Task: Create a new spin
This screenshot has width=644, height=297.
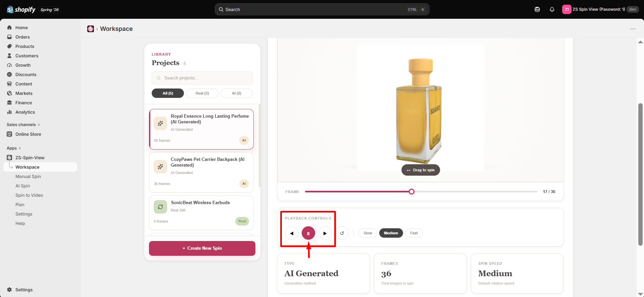Action: coord(202,248)
